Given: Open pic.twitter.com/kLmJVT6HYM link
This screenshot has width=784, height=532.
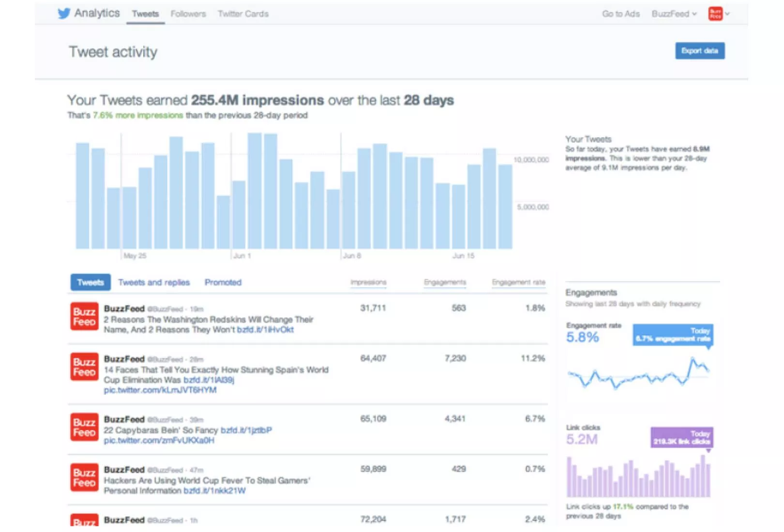Looking at the screenshot, I should pos(160,390).
